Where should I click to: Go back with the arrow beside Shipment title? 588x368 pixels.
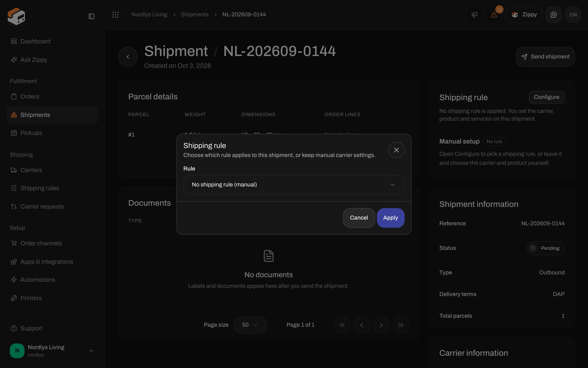click(128, 57)
